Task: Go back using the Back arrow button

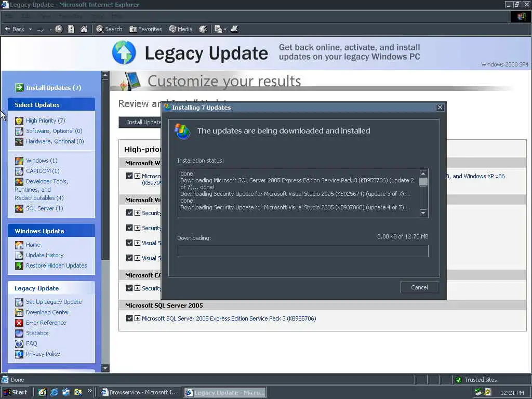Action: point(14,29)
